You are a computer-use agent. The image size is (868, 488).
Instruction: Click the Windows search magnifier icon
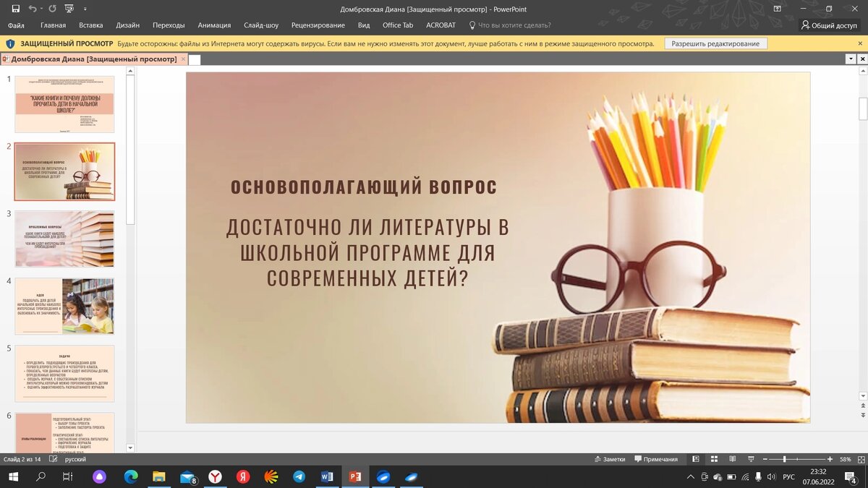(x=41, y=476)
